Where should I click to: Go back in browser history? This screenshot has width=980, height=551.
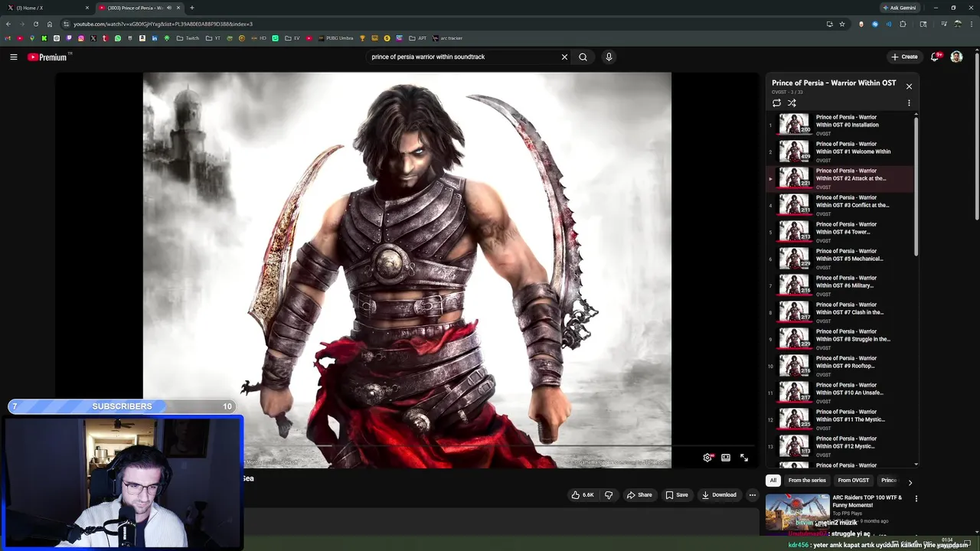[8, 24]
